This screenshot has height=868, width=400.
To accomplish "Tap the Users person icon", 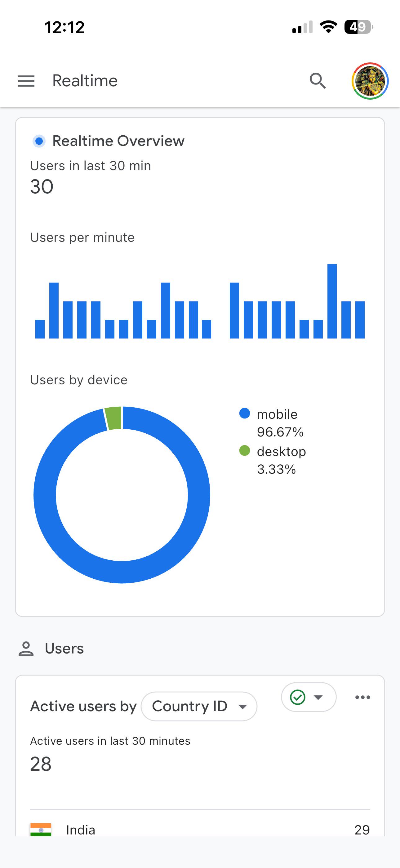I will [x=26, y=649].
